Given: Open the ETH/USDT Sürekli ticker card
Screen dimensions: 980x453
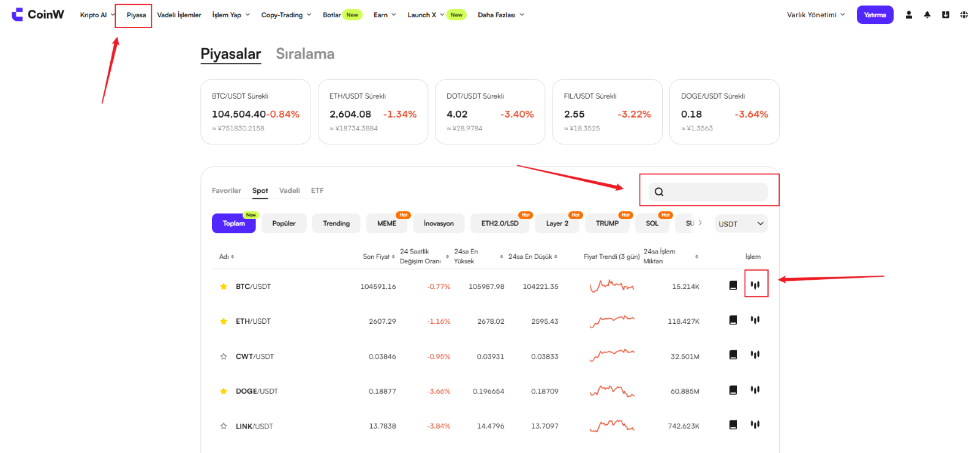Looking at the screenshot, I should pos(373,112).
